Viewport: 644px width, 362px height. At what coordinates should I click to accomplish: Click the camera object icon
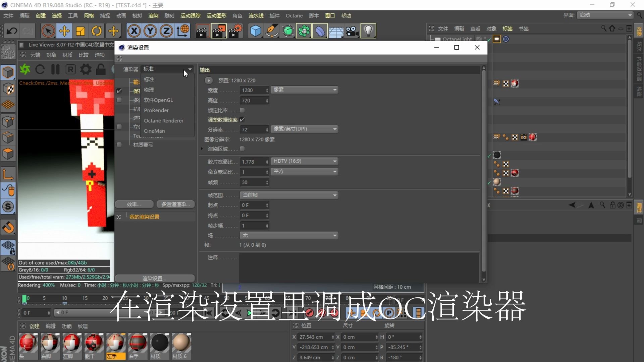click(352, 31)
